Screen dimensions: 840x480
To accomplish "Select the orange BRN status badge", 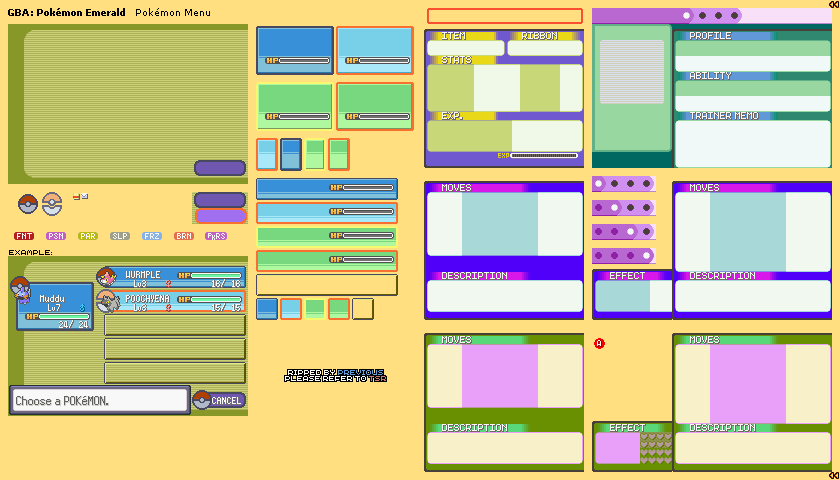I will coord(184,236).
